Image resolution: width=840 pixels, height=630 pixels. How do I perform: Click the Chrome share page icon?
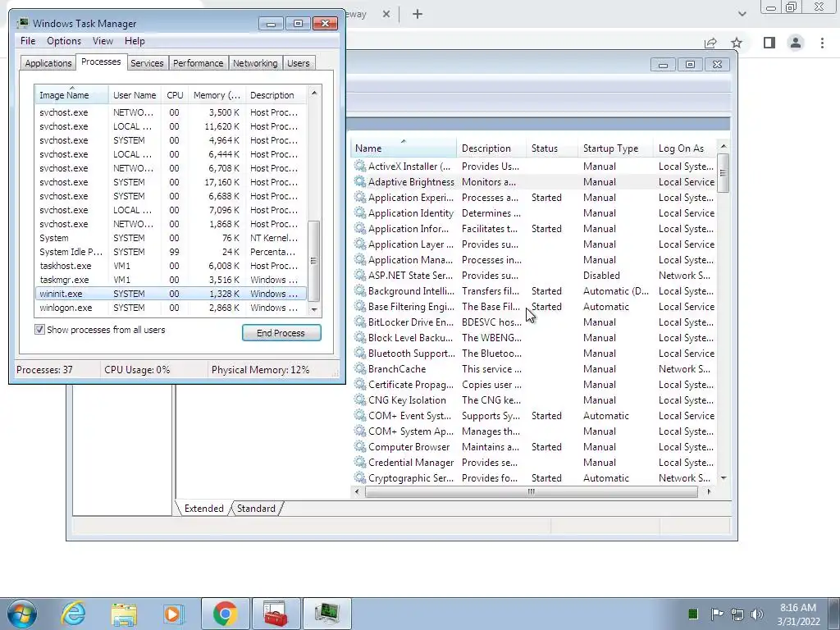[x=710, y=43]
